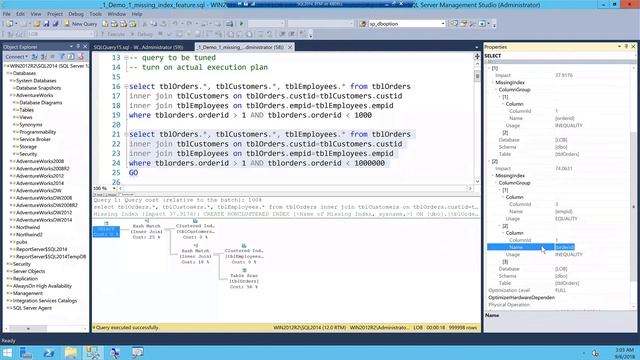
Task: Click the Disconnect icon in Object Explorer toolbar
Action: click(43, 57)
